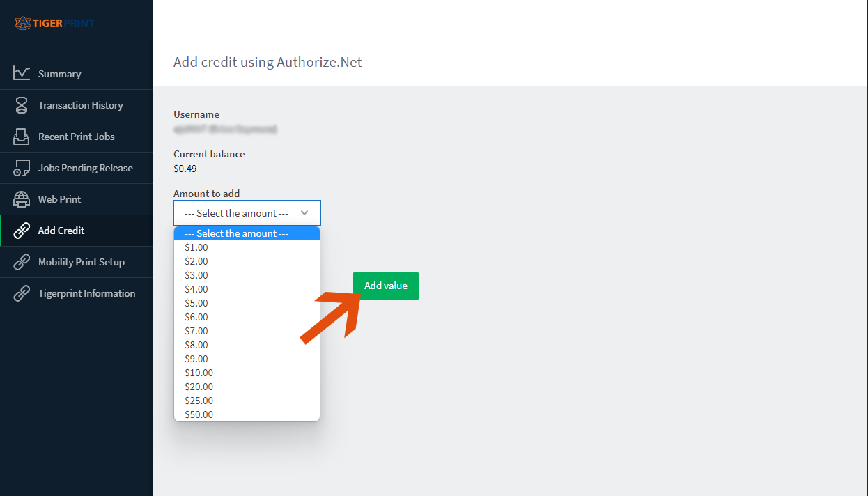Click the Summary chart icon
Screen dimensions: 868x496
[x=22, y=73]
